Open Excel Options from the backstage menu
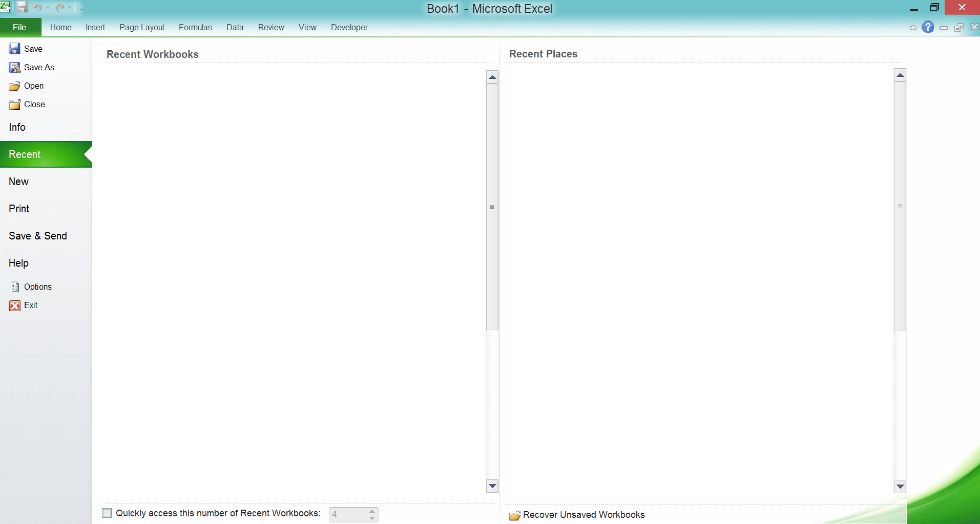The image size is (980, 524). tap(31, 287)
